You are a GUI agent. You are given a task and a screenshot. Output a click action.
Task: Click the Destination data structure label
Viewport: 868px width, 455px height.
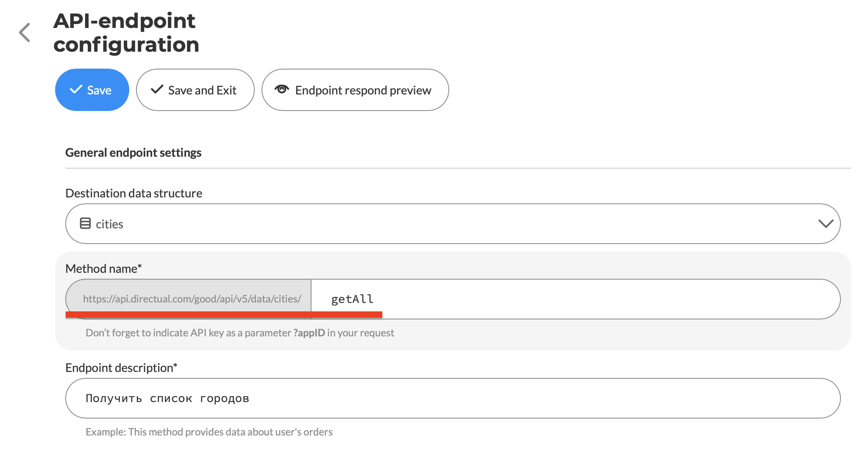[x=134, y=193]
